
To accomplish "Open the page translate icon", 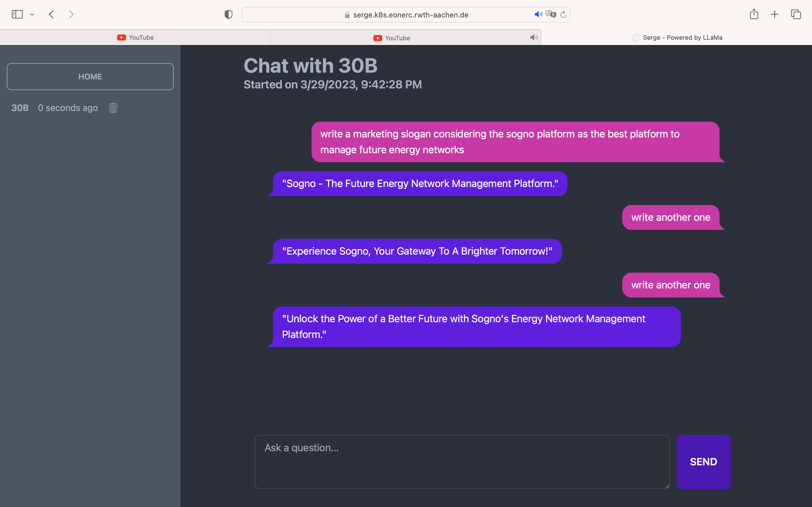I will tap(551, 14).
